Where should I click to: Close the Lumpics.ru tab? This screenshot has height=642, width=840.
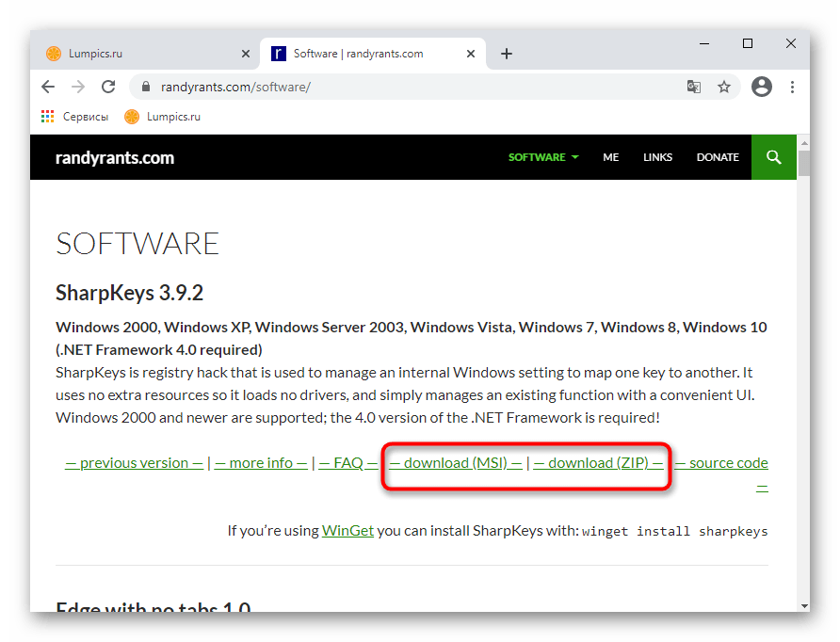point(246,54)
